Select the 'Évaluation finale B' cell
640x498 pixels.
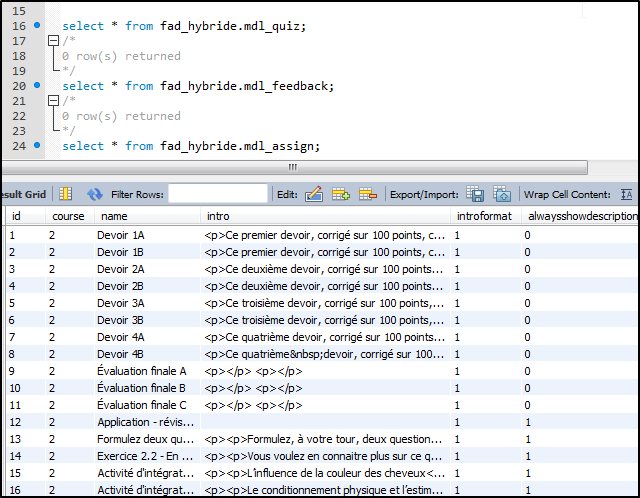coord(141,388)
